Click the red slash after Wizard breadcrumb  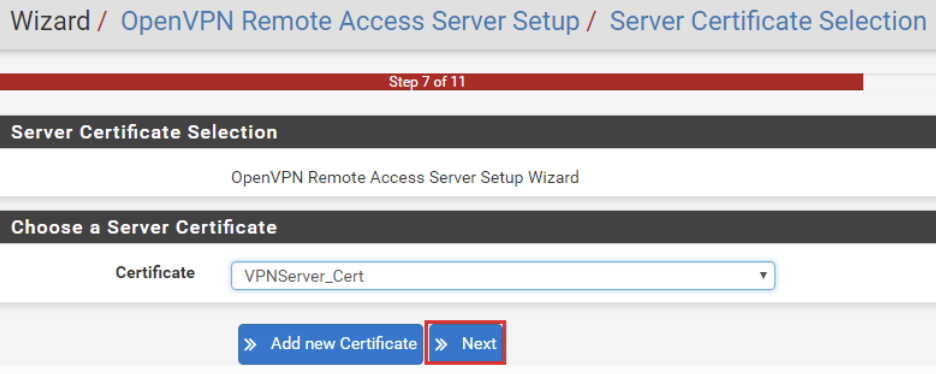click(x=102, y=22)
